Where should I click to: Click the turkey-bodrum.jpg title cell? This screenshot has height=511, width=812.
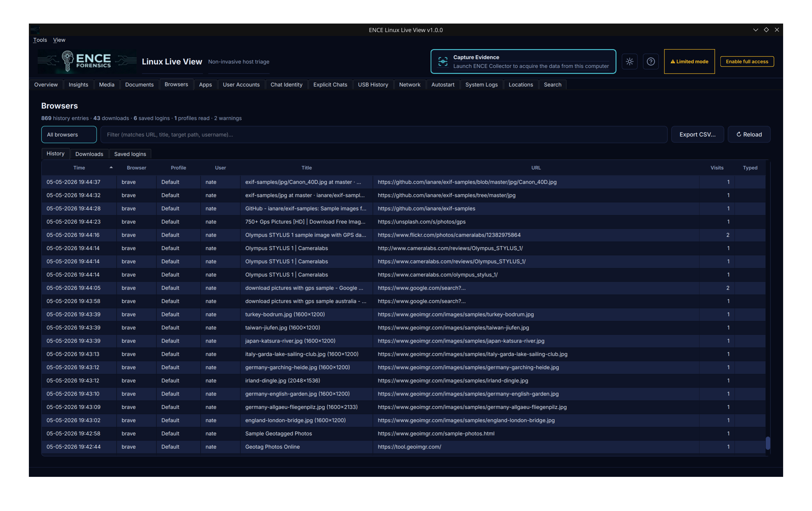point(306,314)
